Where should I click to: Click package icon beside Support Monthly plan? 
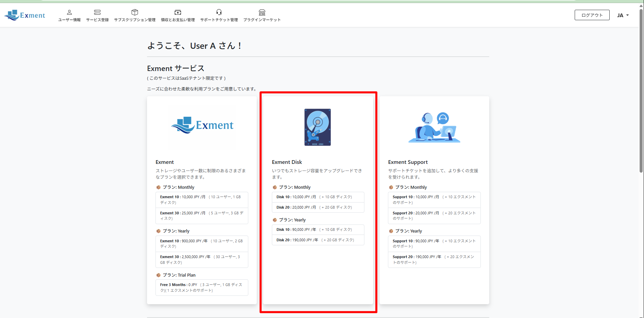pos(391,187)
